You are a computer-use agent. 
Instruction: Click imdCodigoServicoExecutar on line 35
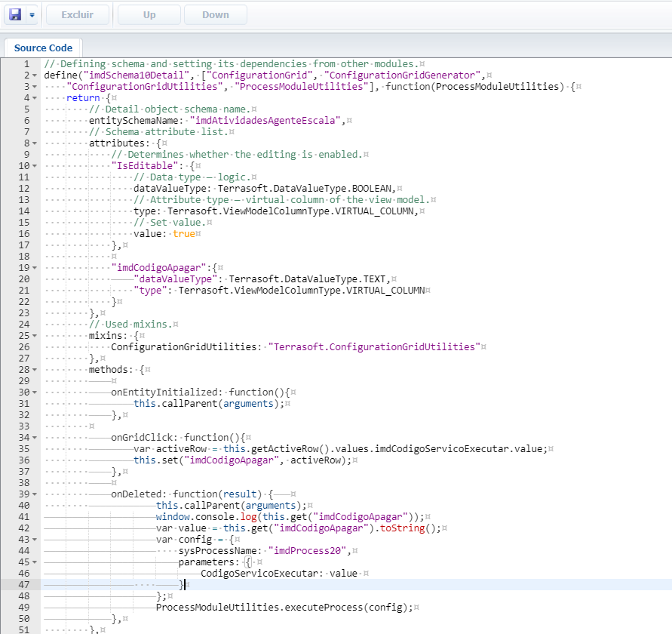click(x=441, y=449)
